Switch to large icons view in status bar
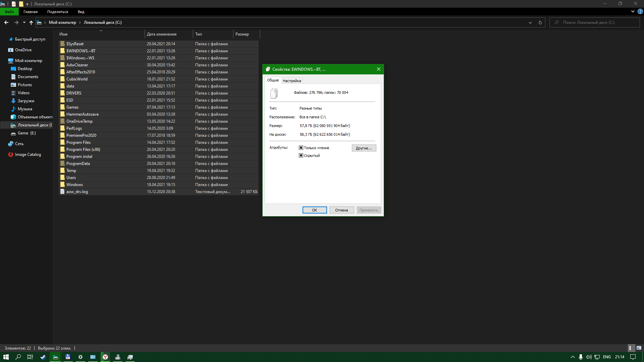Image resolution: width=644 pixels, height=362 pixels. (x=639, y=348)
